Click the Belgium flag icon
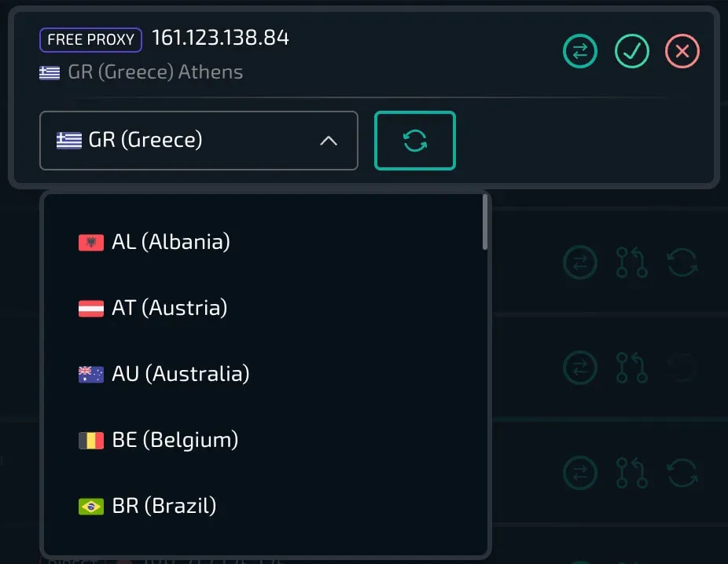 pos(91,440)
